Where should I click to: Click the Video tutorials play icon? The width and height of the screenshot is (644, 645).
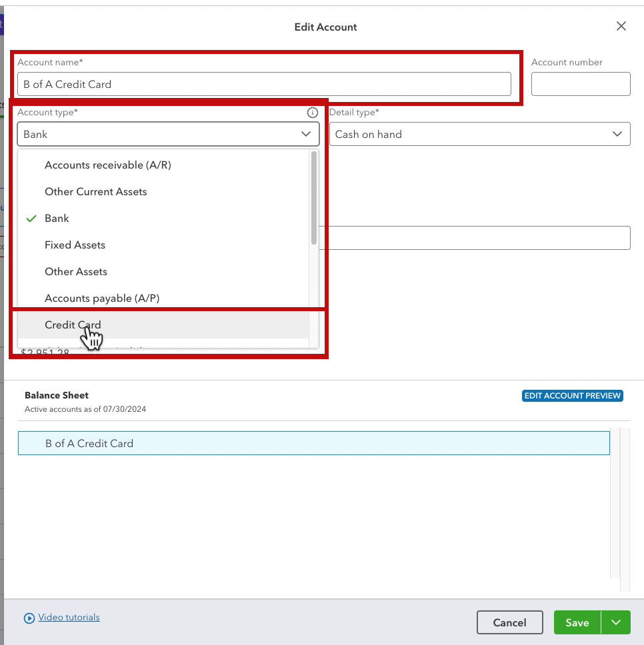point(29,618)
